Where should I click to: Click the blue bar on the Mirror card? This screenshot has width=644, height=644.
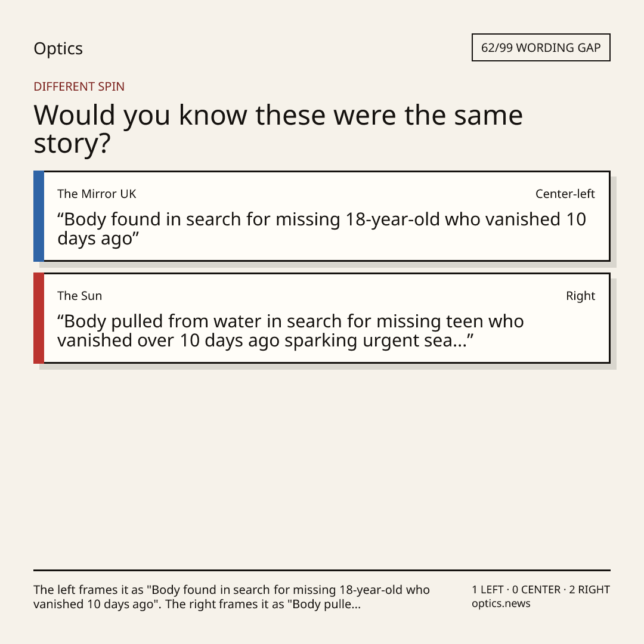pyautogui.click(x=39, y=216)
